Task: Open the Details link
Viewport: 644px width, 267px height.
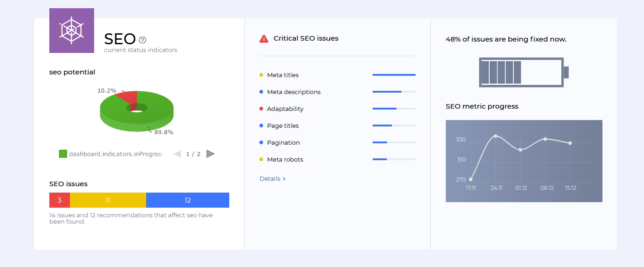Action: pos(270,178)
